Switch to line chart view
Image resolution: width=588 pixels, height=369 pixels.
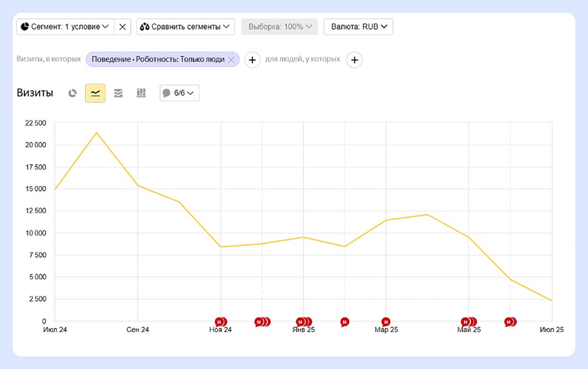coord(95,93)
